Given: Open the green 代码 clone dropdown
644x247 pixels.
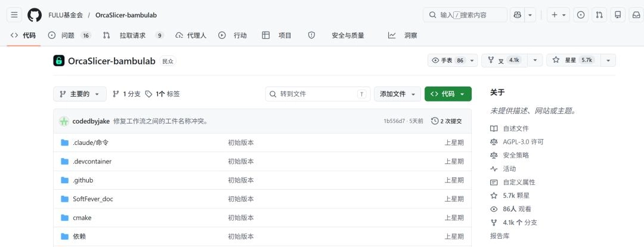Looking at the screenshot, I should click(x=448, y=94).
